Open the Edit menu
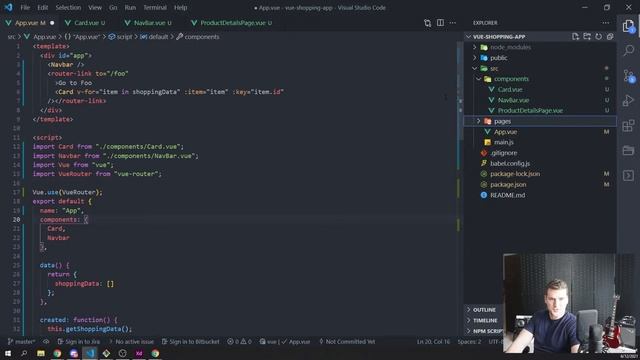 pyautogui.click(x=42, y=7)
